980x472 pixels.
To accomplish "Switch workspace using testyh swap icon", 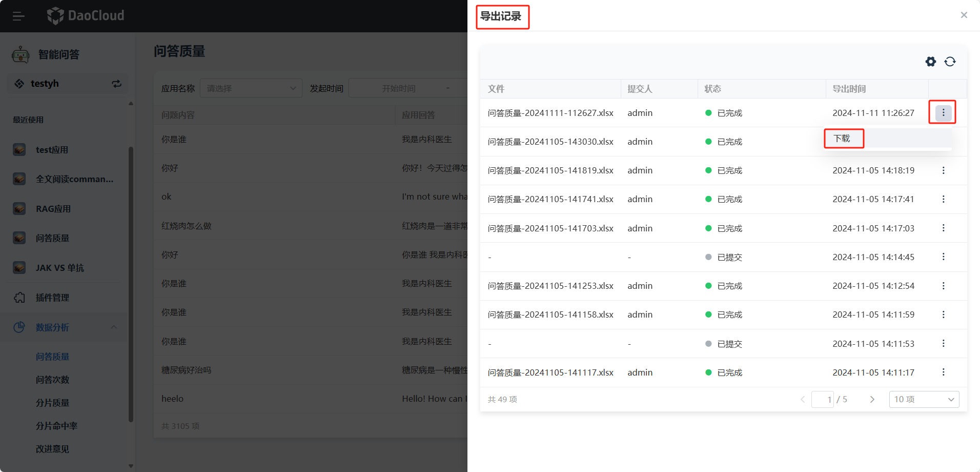I will [x=116, y=84].
